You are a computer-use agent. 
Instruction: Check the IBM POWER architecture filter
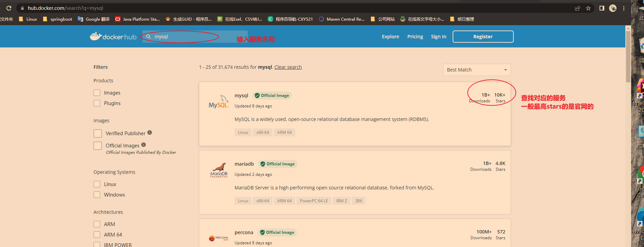pyautogui.click(x=97, y=245)
